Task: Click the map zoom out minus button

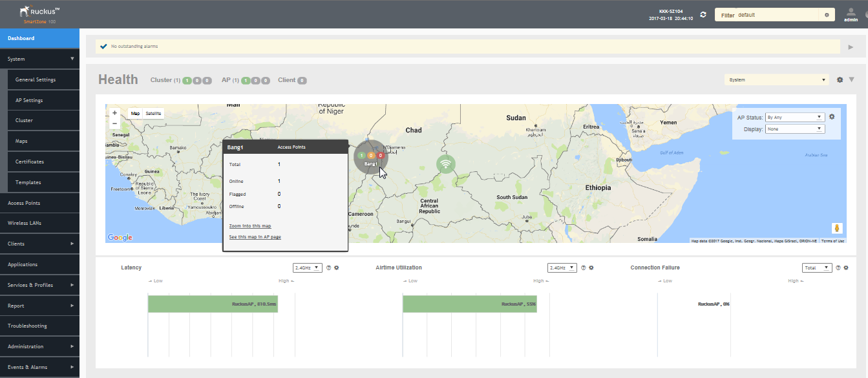Action: click(x=114, y=123)
